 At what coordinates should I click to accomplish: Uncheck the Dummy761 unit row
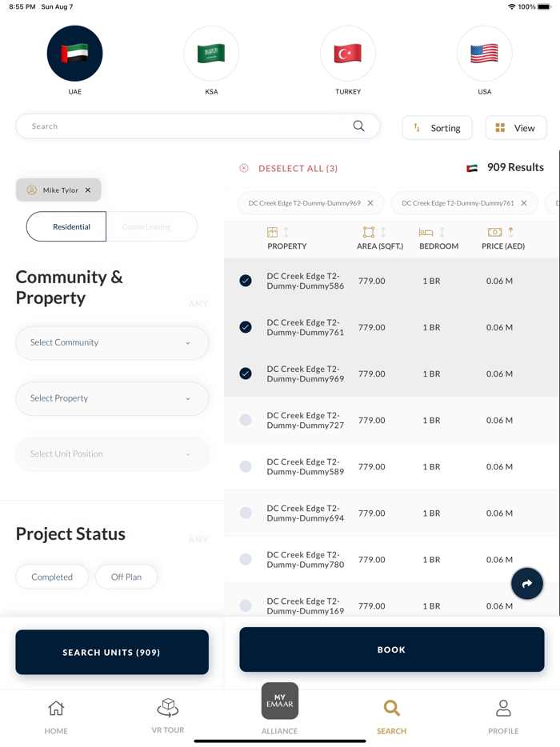tap(246, 327)
